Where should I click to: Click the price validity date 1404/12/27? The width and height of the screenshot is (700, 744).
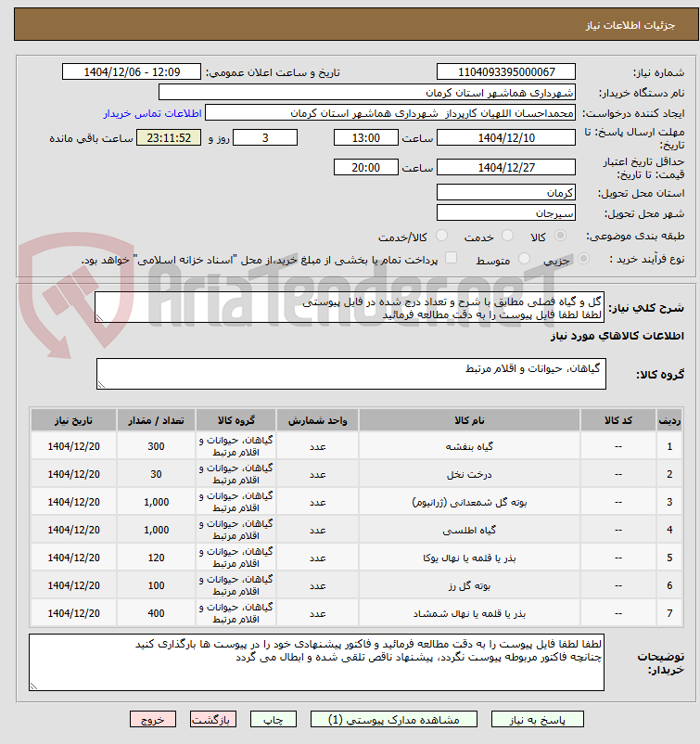506,167
